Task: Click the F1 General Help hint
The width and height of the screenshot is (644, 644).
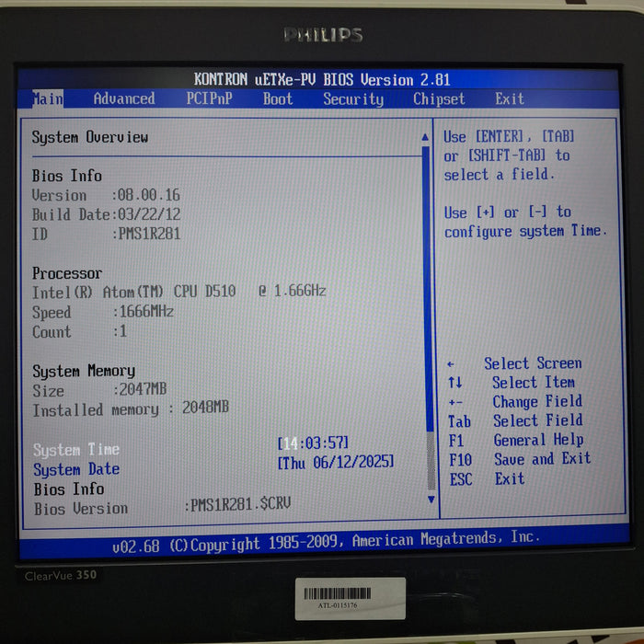Action: pyautogui.click(x=516, y=441)
